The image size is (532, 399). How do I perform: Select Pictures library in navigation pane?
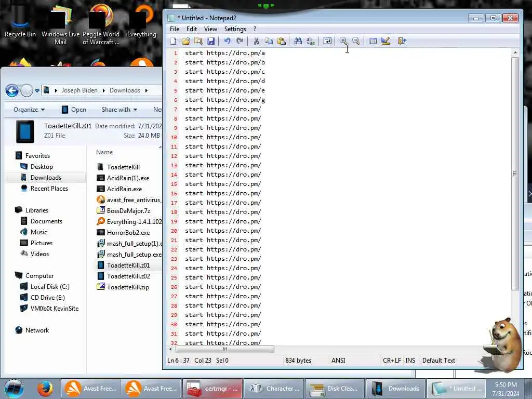click(x=36, y=243)
